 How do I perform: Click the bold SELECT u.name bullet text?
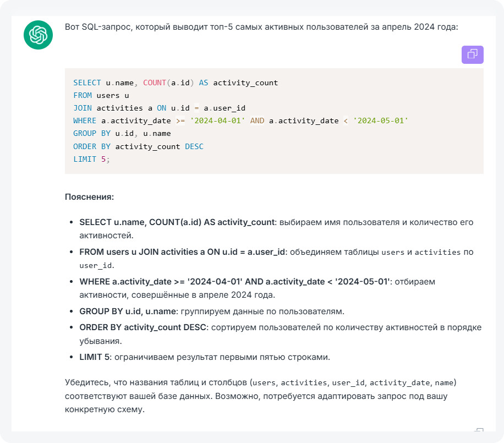177,222
